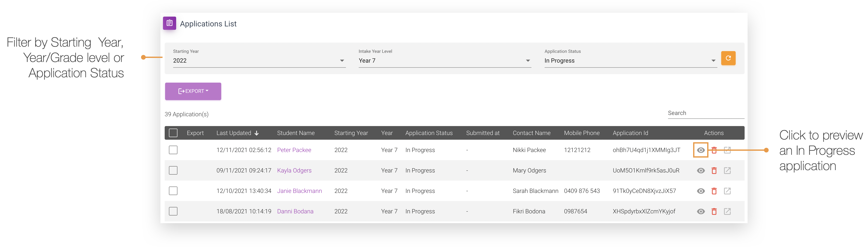Click application id 91Tk0yCeDN8XjvzJiX57
This screenshot has width=868, height=247.
(644, 191)
